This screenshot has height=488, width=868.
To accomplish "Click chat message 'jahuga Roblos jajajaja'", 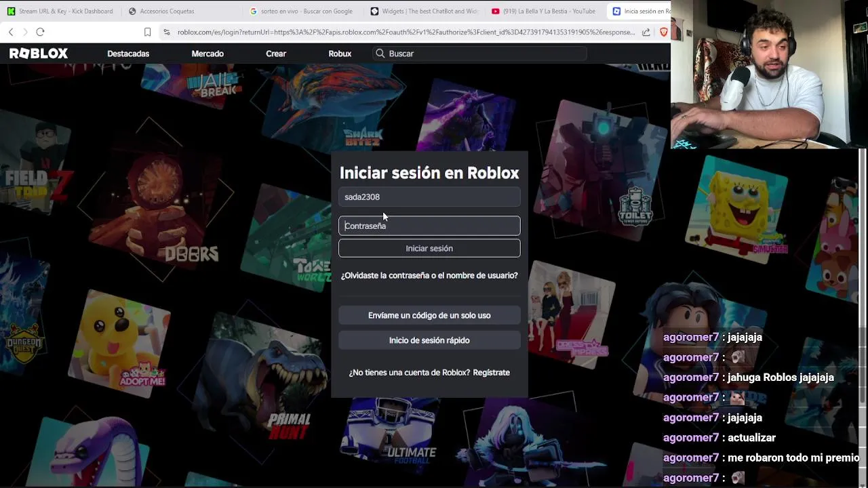I will coord(780,378).
